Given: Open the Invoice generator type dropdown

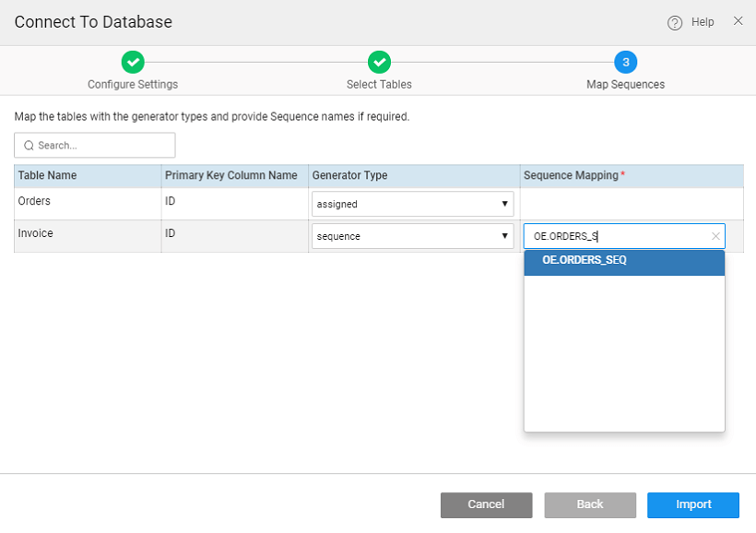Looking at the screenshot, I should [412, 236].
